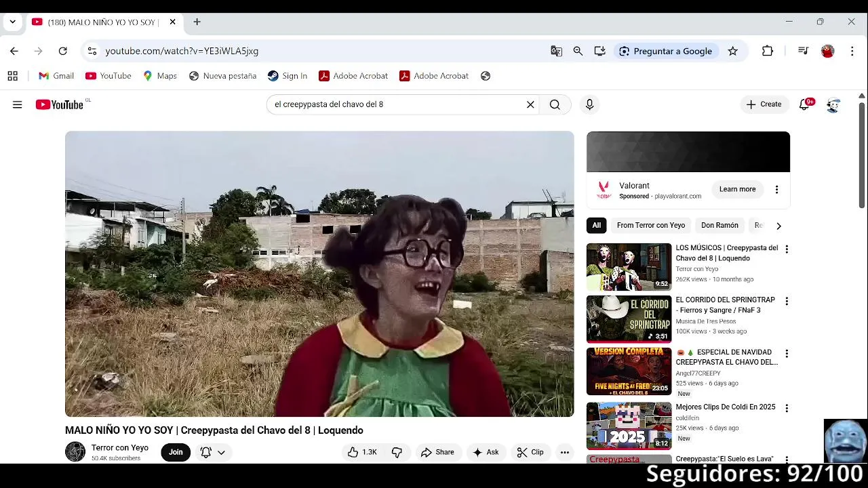Viewport: 868px width, 488px height.
Task: Open more actions under video
Action: coord(565,452)
